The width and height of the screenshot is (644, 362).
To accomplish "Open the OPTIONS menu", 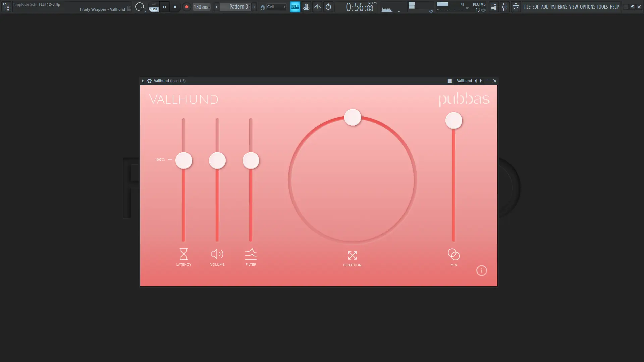I will coord(587,7).
